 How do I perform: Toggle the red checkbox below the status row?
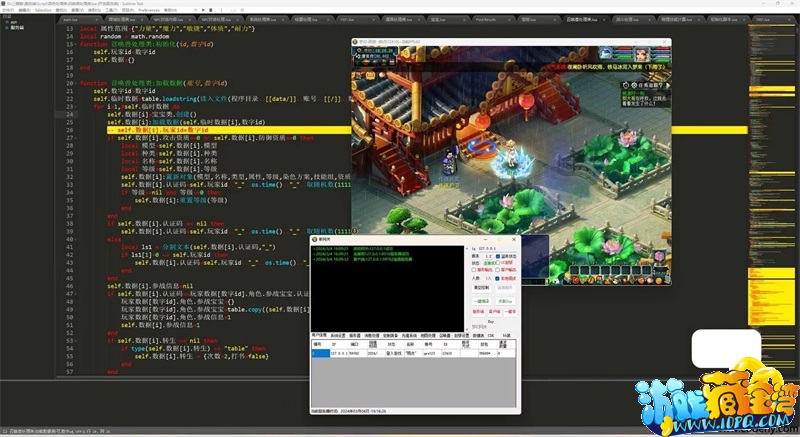point(473,269)
